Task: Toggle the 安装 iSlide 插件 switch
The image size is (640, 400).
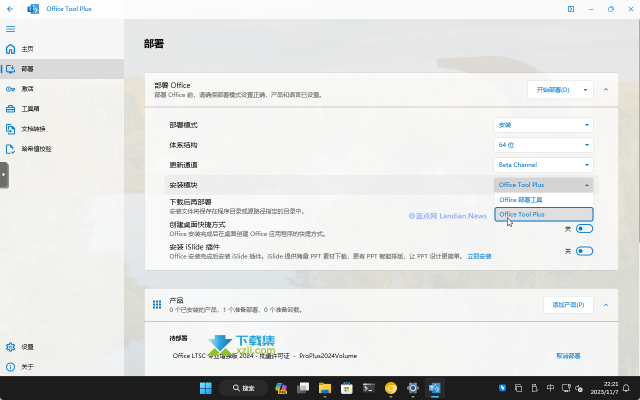Action: pyautogui.click(x=584, y=251)
